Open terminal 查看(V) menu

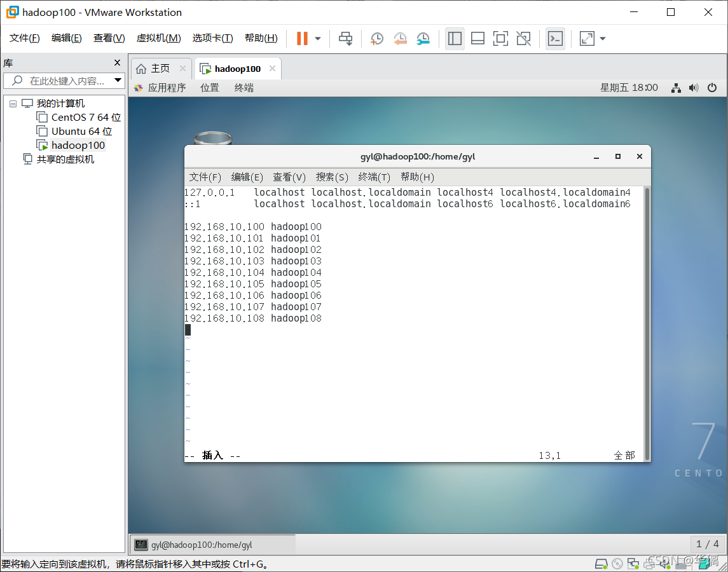[289, 177]
